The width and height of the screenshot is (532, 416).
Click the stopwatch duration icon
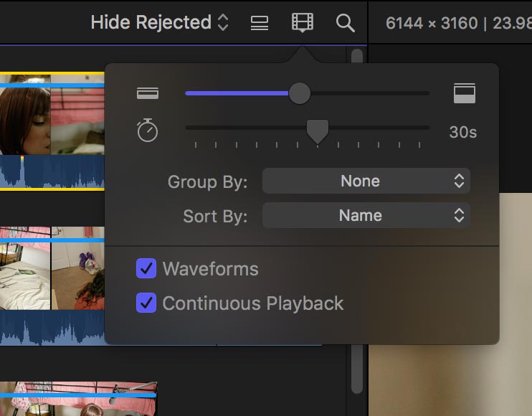[147, 131]
